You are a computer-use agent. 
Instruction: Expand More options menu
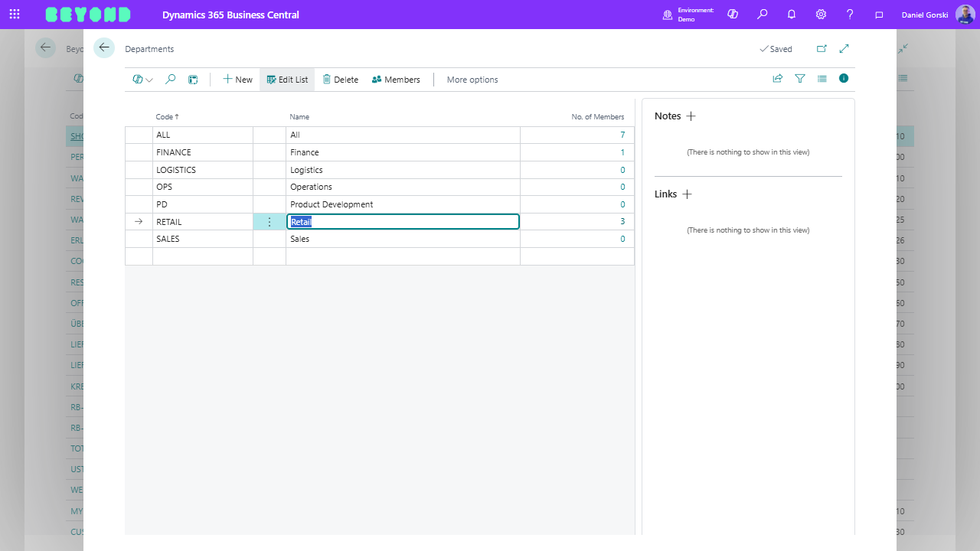(x=472, y=80)
